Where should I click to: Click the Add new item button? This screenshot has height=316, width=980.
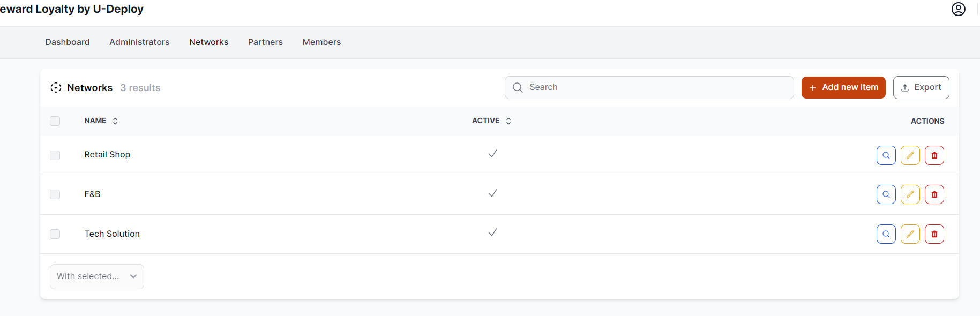point(843,87)
